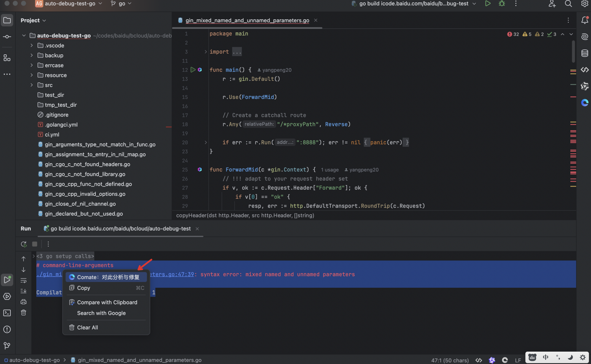Collapse the auto-debug-test-go root folder
The height and width of the screenshot is (364, 591).
tap(24, 36)
